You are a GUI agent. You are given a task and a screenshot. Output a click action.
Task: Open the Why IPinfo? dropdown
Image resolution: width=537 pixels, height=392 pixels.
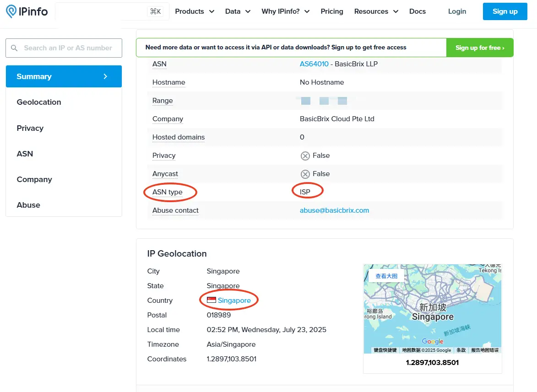pos(285,11)
